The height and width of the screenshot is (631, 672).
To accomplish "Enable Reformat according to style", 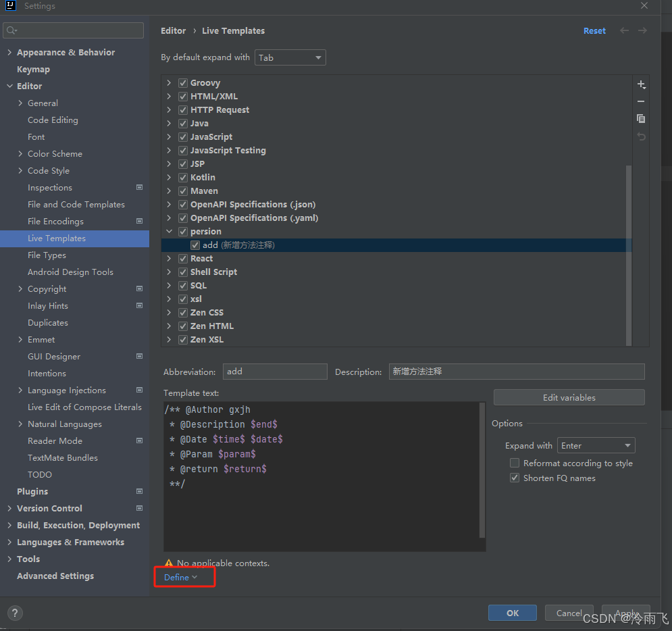I will [x=515, y=463].
